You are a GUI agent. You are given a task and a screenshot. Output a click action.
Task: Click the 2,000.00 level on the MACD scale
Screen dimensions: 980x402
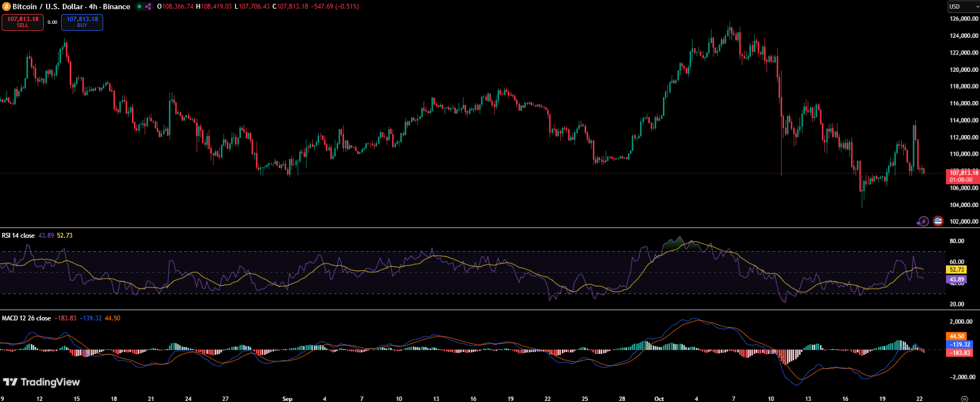pos(961,322)
